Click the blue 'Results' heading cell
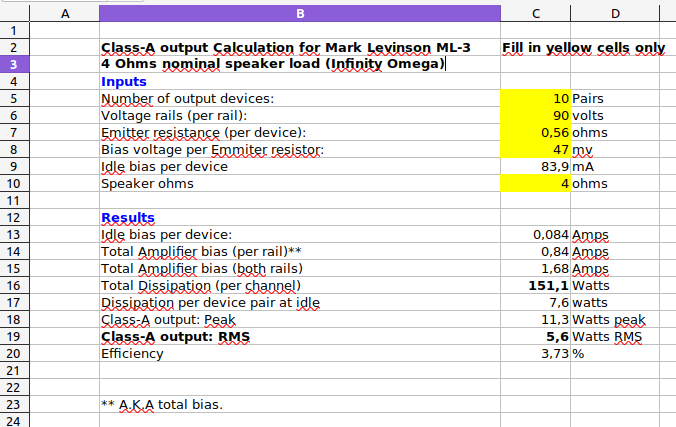The height and width of the screenshot is (427, 676). [300, 217]
